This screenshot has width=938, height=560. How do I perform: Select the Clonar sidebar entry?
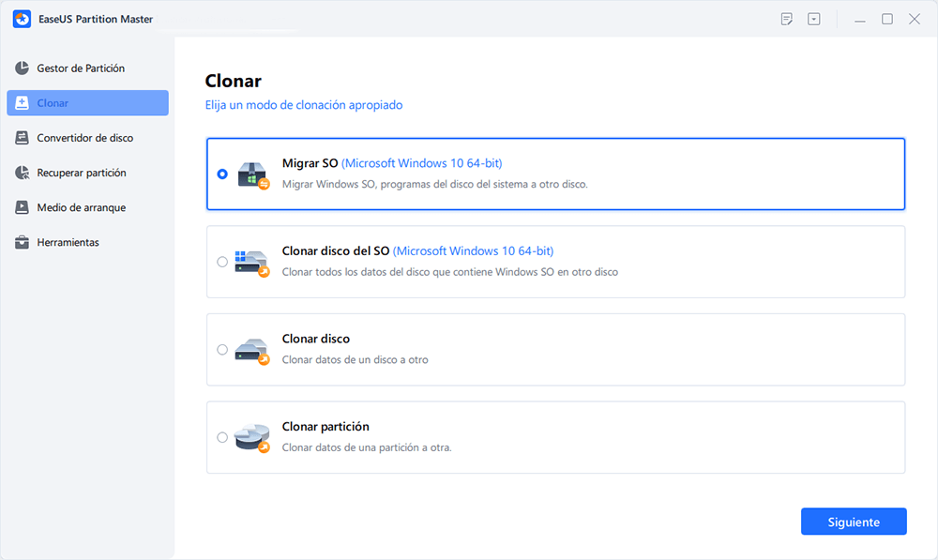[x=87, y=103]
